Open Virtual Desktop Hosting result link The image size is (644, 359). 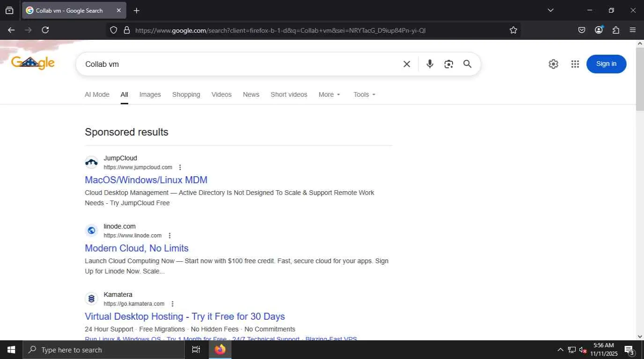pos(185,316)
